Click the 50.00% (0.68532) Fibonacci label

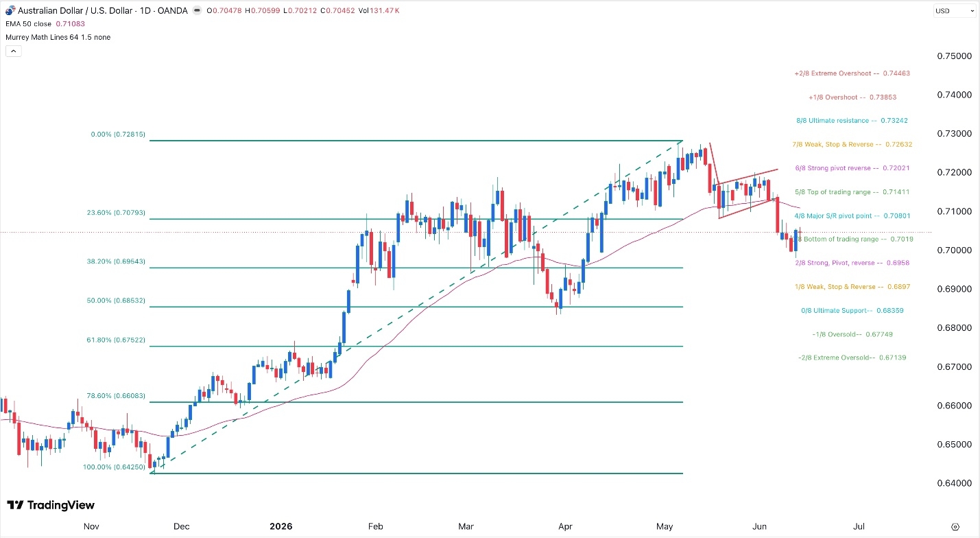[117, 301]
